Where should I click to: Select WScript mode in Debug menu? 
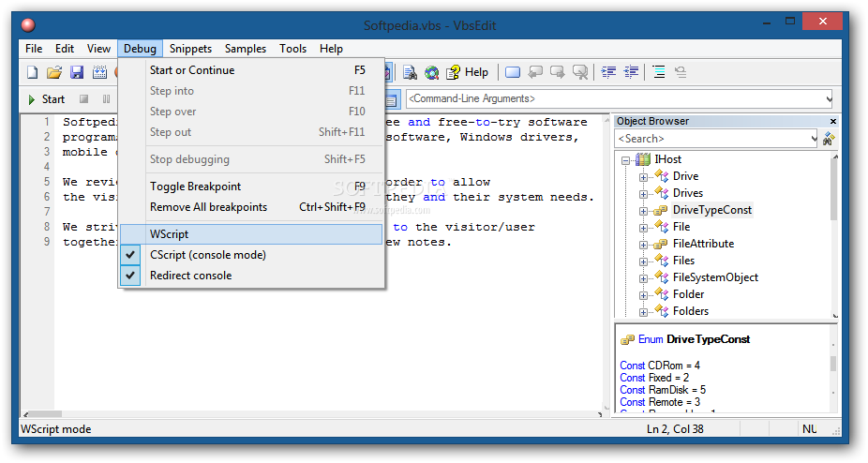[x=251, y=234]
